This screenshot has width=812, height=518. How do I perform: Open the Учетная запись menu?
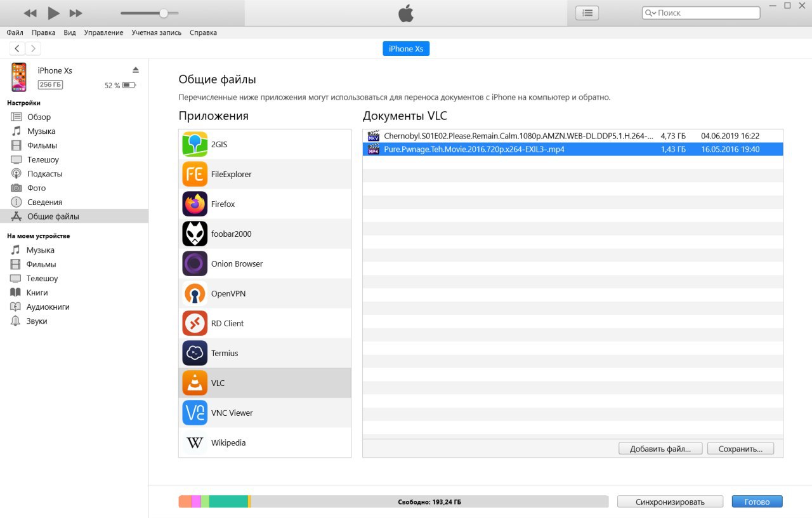pos(156,32)
